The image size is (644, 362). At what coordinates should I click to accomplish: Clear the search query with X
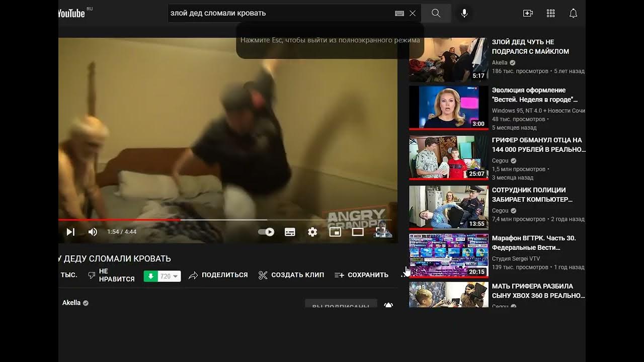[413, 14]
